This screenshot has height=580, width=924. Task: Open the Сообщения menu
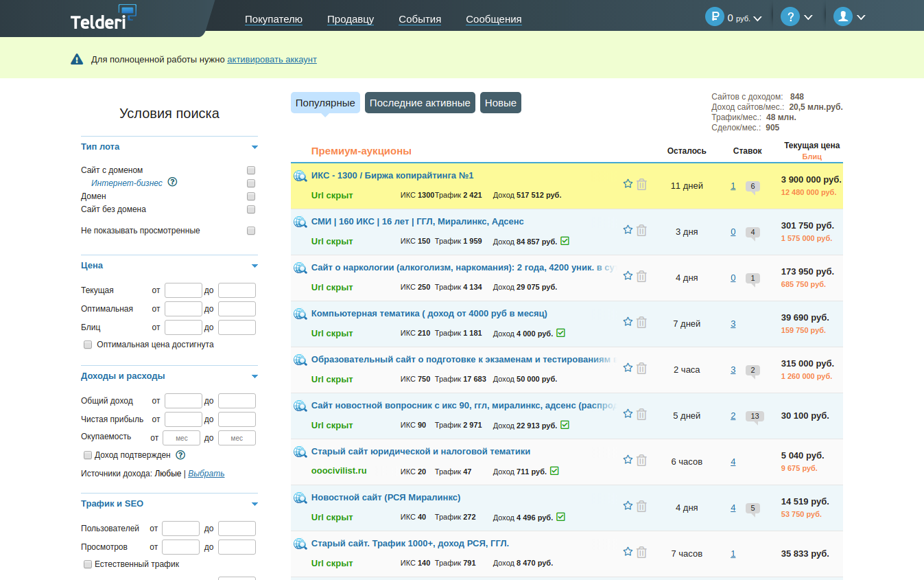click(x=494, y=19)
